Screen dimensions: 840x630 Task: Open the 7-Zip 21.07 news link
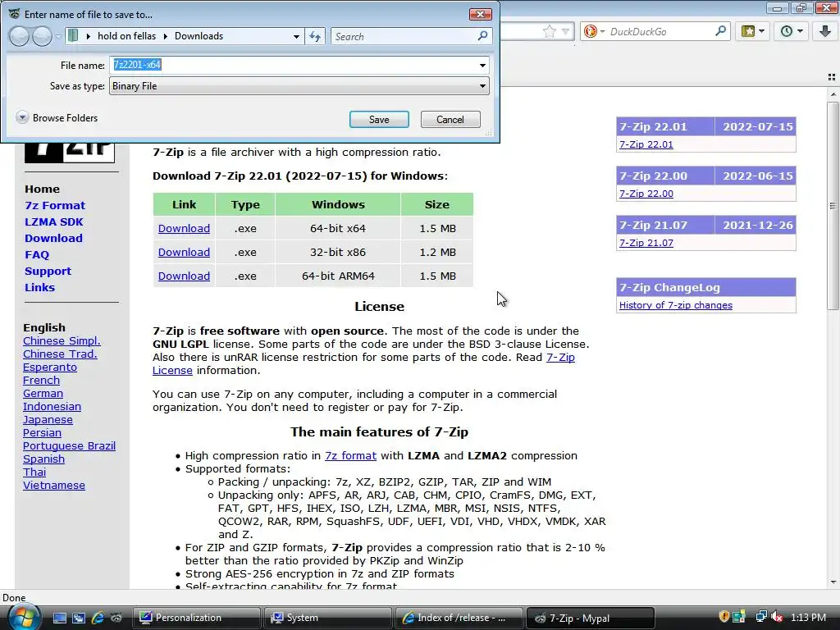[646, 243]
